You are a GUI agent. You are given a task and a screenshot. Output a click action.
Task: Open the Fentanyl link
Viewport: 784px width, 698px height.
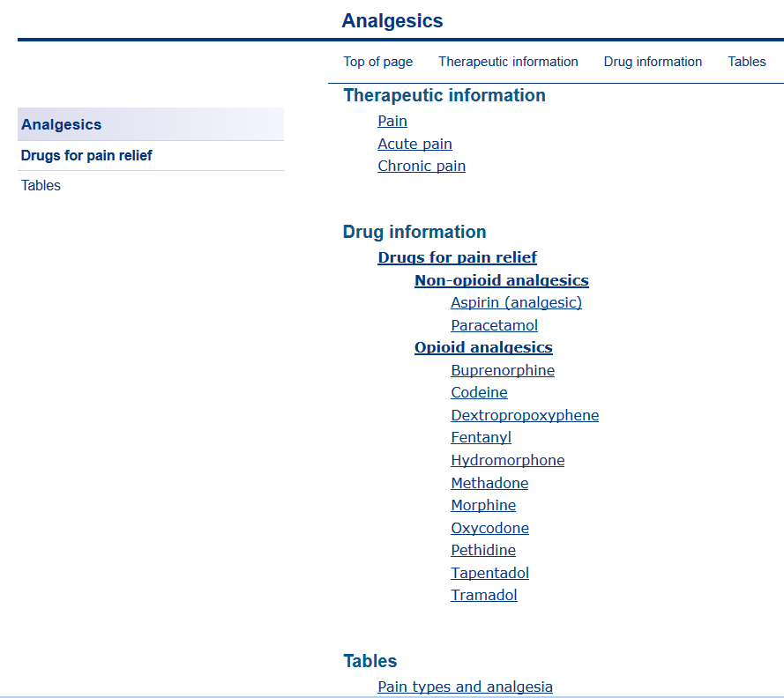click(481, 438)
